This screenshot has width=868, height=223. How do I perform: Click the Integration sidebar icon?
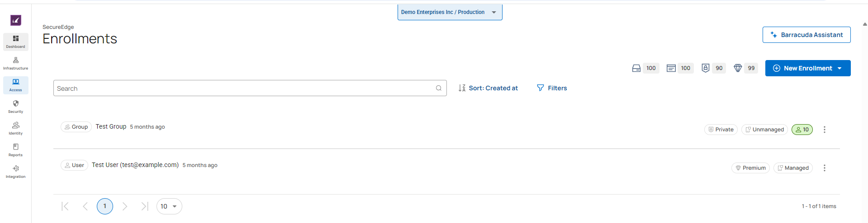[x=16, y=171]
